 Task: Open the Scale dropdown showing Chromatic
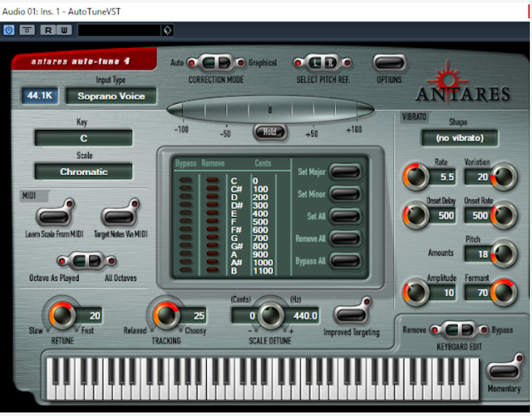[x=83, y=172]
